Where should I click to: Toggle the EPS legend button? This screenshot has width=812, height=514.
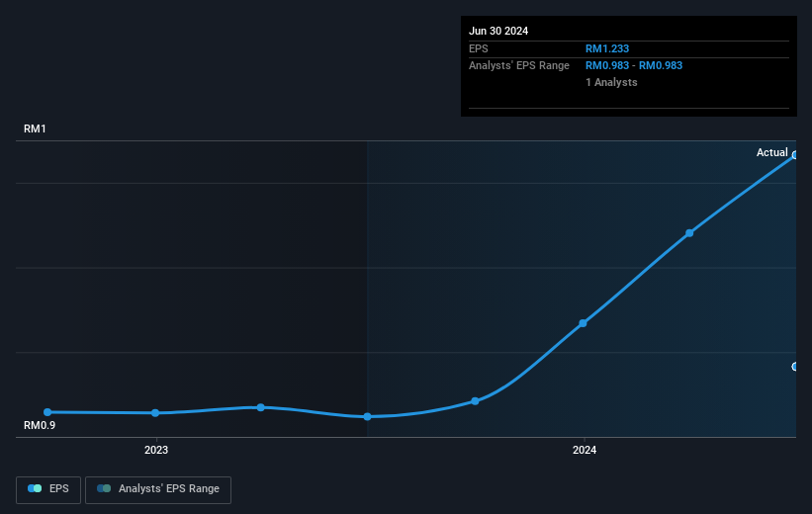[x=48, y=489]
